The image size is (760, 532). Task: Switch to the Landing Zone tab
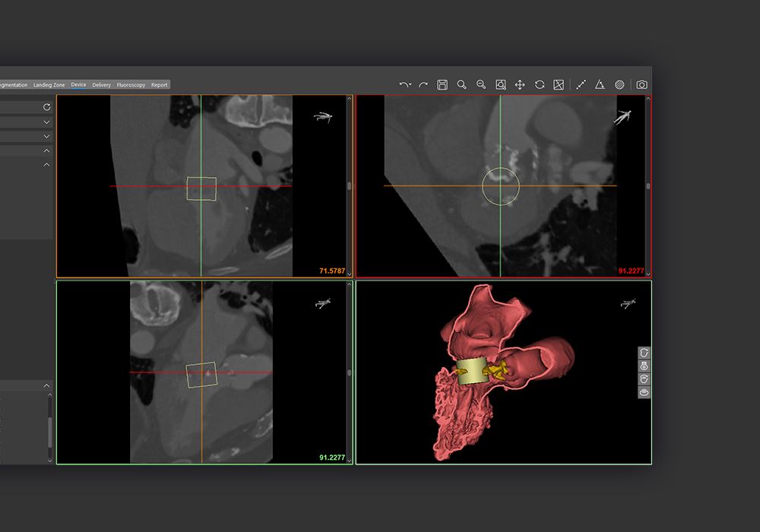pyautogui.click(x=49, y=85)
